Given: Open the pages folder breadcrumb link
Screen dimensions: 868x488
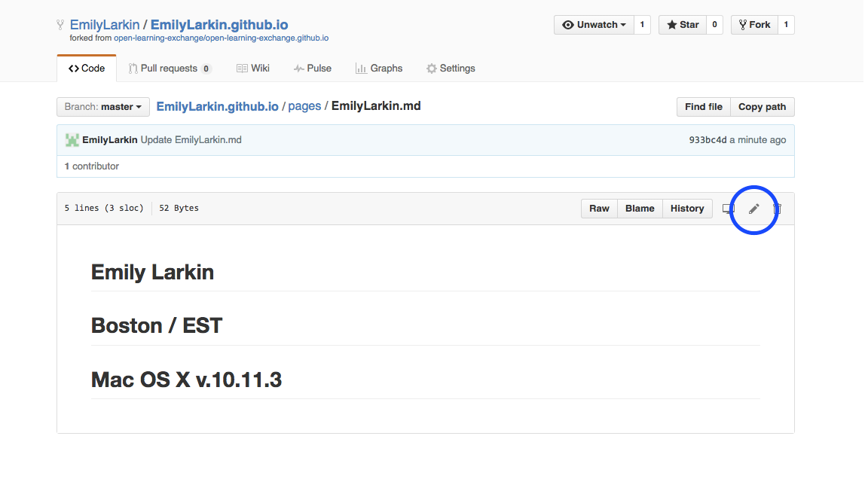Looking at the screenshot, I should tap(304, 106).
